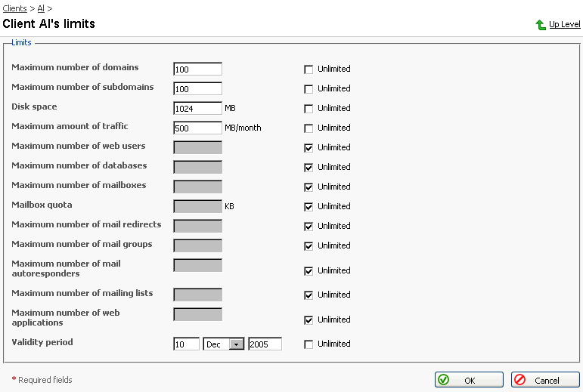583x392 pixels.
Task: Uncheck Unlimited for Mailbox quota
Action: pyautogui.click(x=309, y=207)
